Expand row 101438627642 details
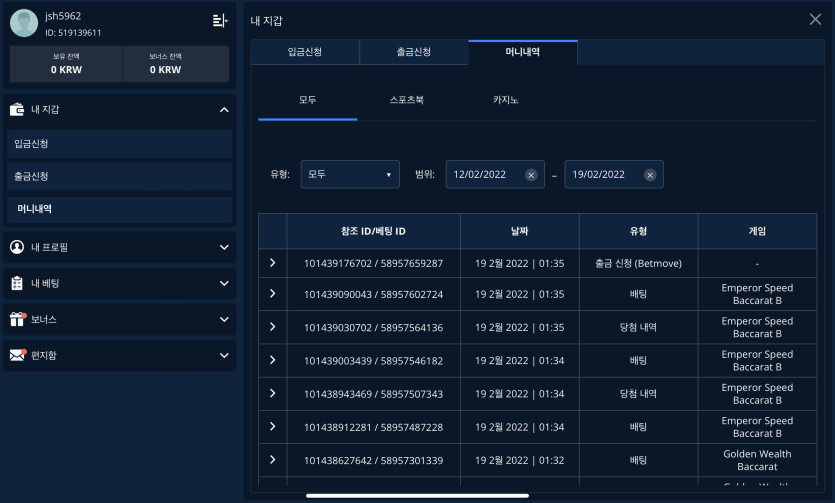The image size is (835, 503). tap(273, 459)
